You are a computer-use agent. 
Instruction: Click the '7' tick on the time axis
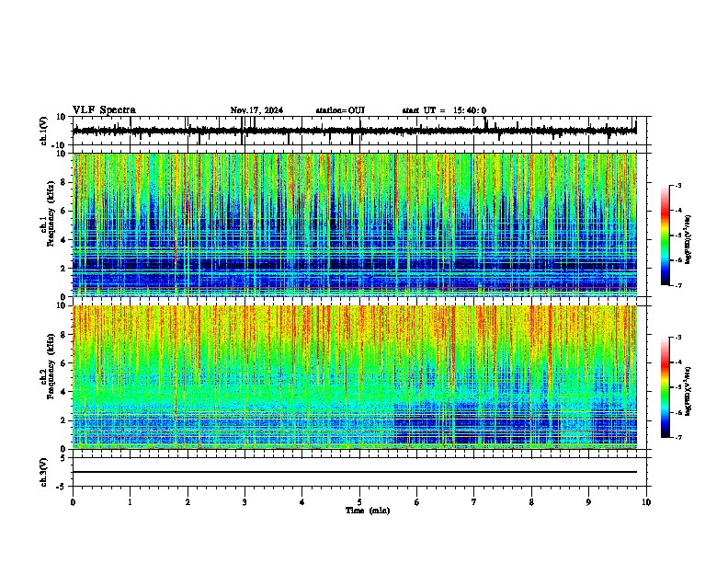pyautogui.click(x=474, y=502)
